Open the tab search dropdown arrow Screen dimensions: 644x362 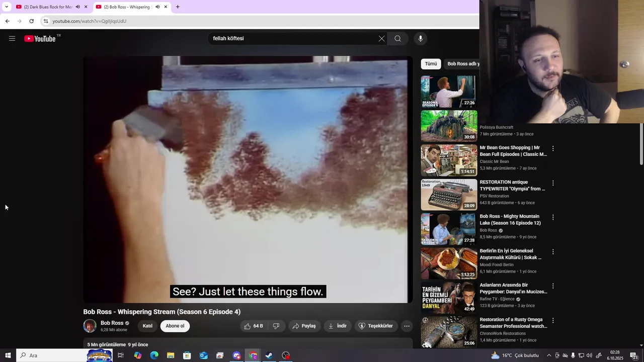[7, 7]
